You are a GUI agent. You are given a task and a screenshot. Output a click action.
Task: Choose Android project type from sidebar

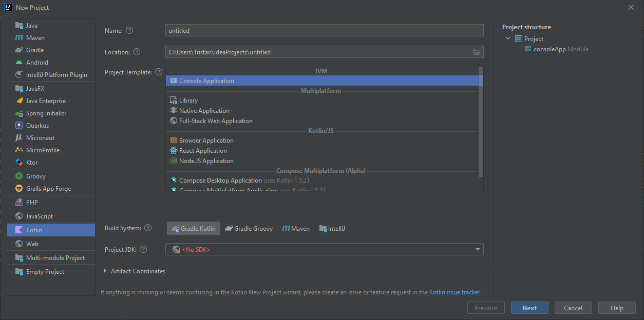[37, 63]
